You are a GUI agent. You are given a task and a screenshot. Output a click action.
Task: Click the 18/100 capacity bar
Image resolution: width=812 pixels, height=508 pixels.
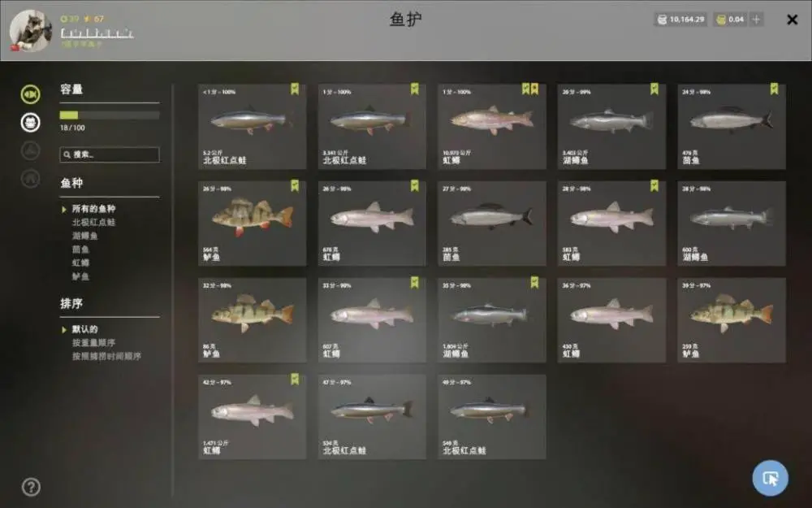pyautogui.click(x=110, y=115)
